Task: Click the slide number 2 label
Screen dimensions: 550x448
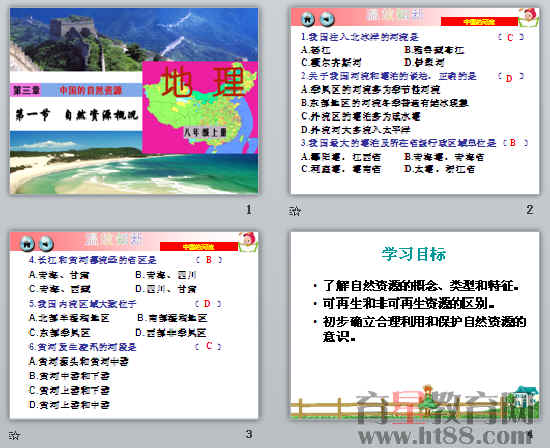Action: 530,210
